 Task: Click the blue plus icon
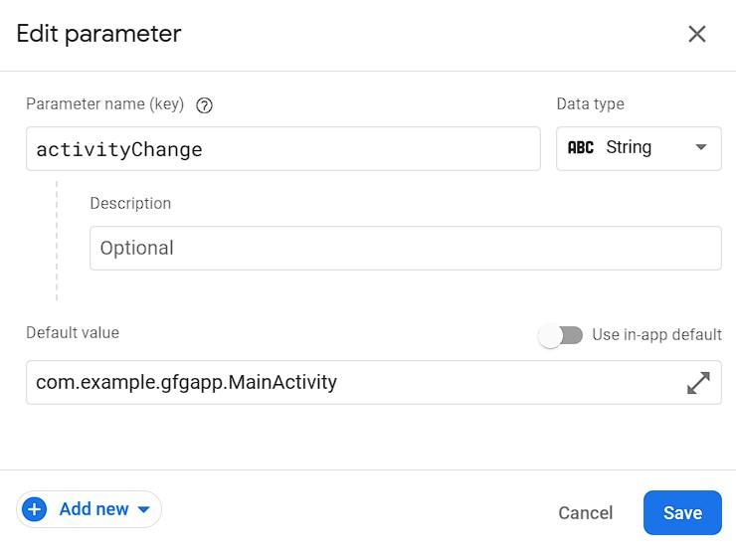tap(35, 509)
